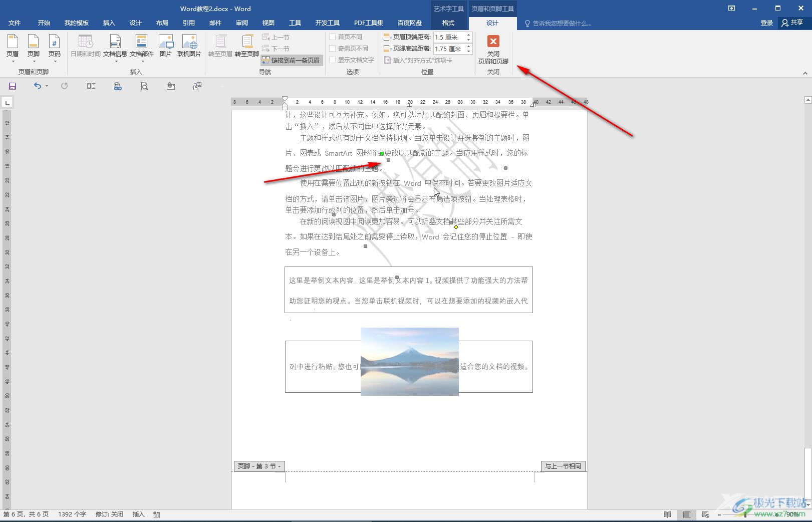The image size is (812, 522).
Task: Click 关闭页眉和页脚 close button
Action: coord(493,49)
